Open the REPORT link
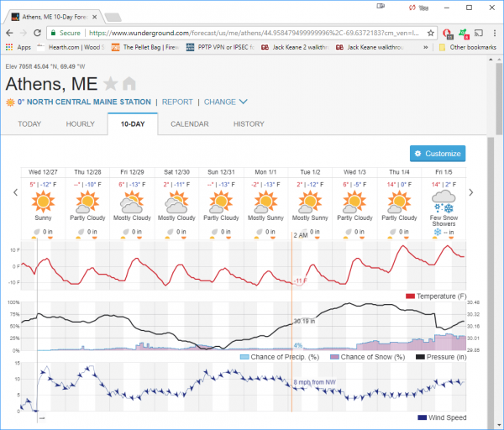Screen dimensions: 504x430 click(177, 102)
